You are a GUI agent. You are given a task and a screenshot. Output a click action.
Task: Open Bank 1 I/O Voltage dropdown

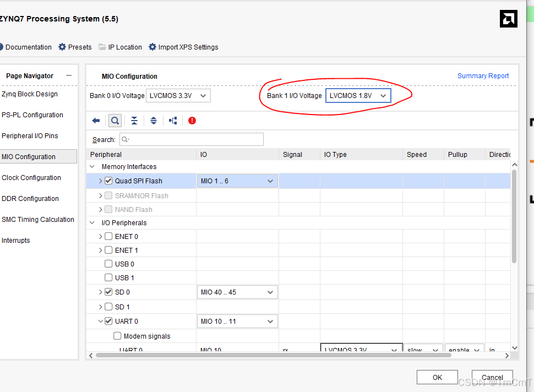[x=358, y=96]
